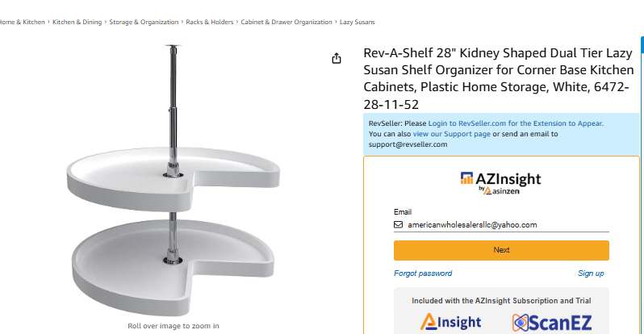Go to Kitchen & Dining breadcrumb
Viewport: 644px width, 334px height.
[x=77, y=22]
